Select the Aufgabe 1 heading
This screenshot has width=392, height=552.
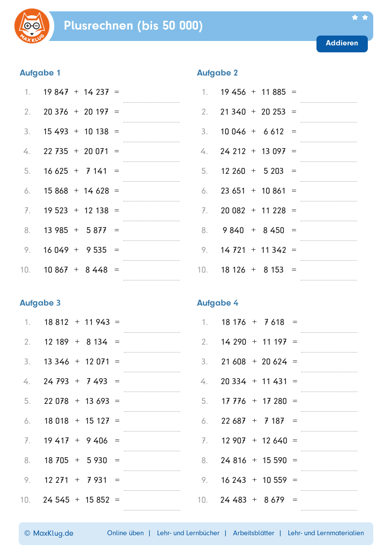point(40,73)
